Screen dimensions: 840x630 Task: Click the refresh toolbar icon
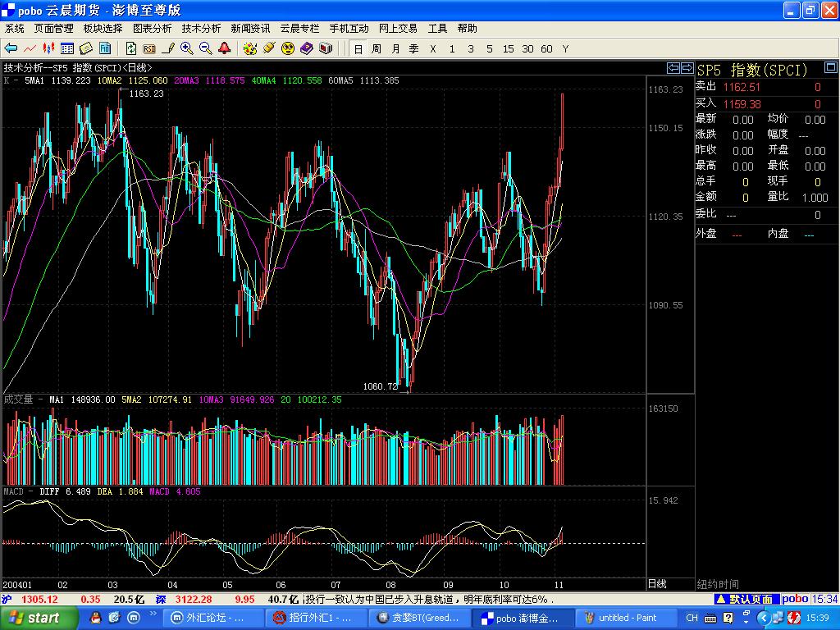[x=131, y=48]
